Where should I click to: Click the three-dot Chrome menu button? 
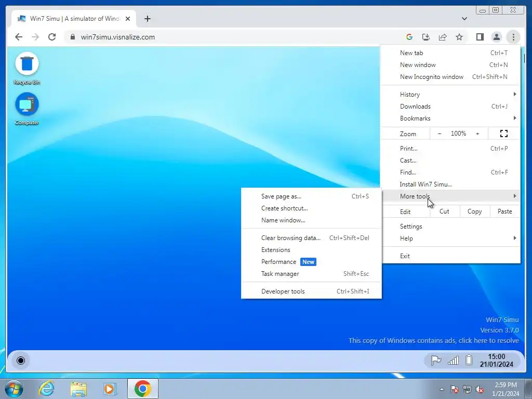pyautogui.click(x=513, y=37)
